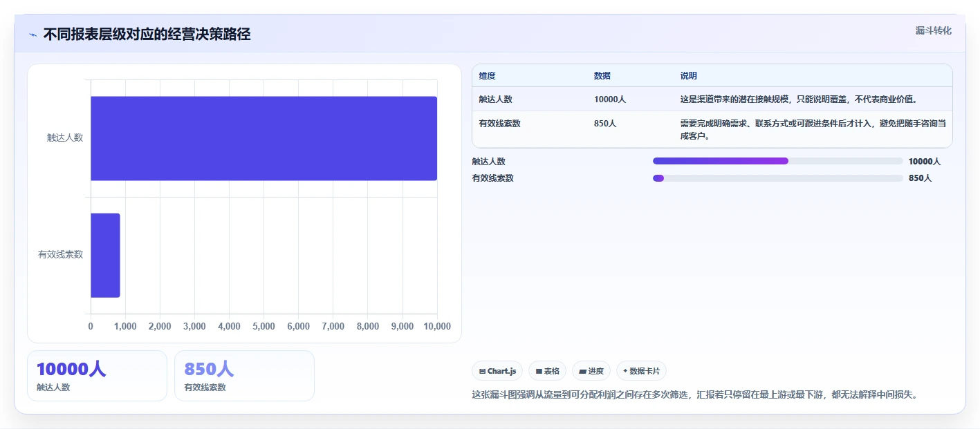Click the 有效线索数 description cell in table
The height and width of the screenshot is (429, 980).
coord(813,130)
